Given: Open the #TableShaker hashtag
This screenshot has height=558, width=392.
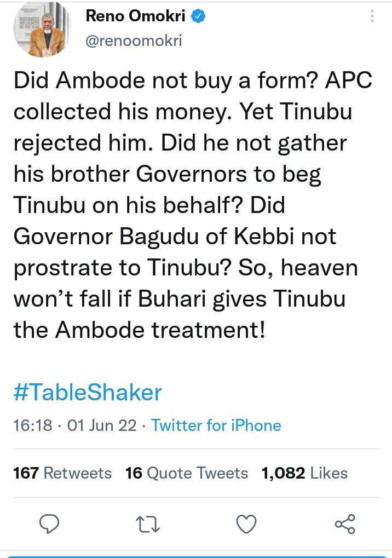Looking at the screenshot, I should coord(88,393).
